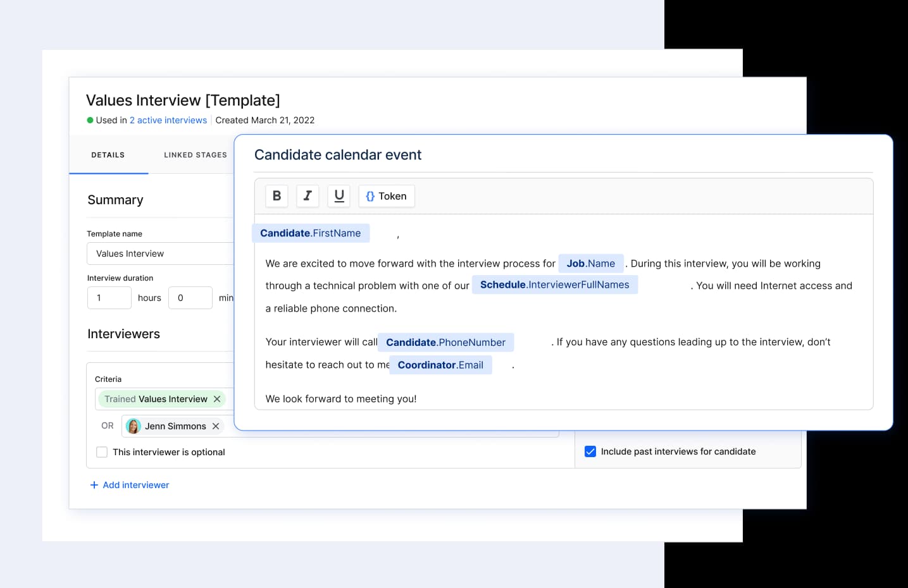This screenshot has height=588, width=908.
Task: Apply bold formatting in the calendar event editor
Action: pos(276,196)
